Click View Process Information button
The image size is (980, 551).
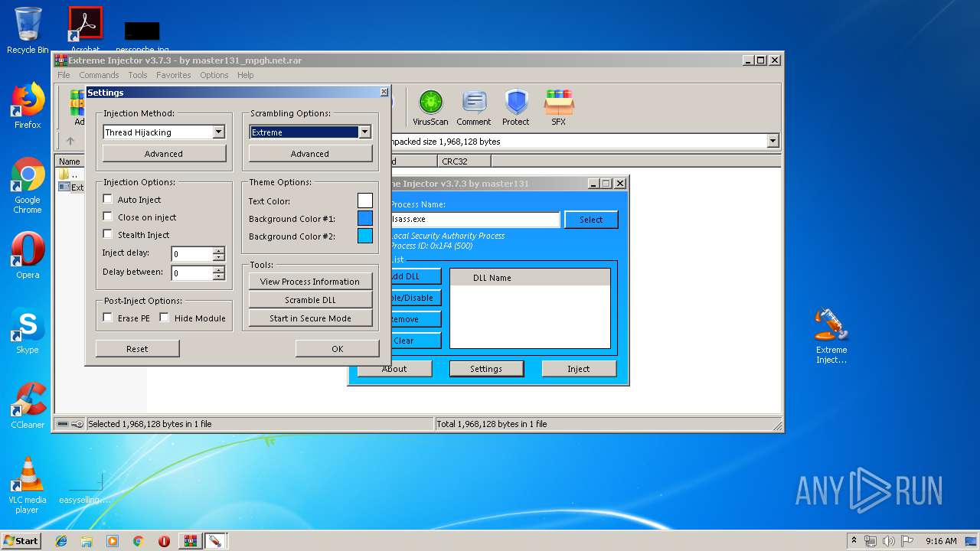coord(310,281)
